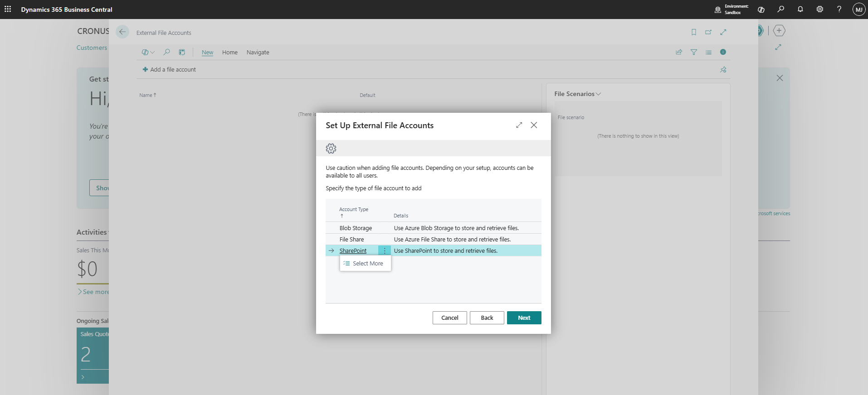Click the Next button
This screenshot has width=868, height=395.
(524, 318)
